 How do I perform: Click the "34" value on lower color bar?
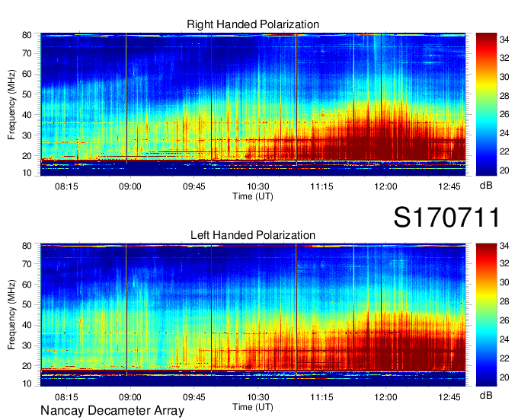[504, 246]
